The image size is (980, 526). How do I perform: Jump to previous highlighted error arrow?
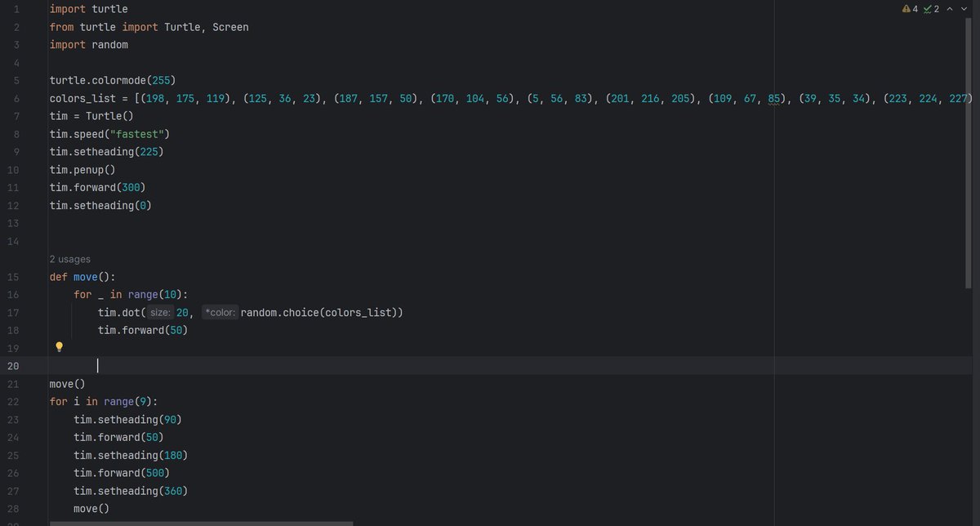tap(949, 9)
